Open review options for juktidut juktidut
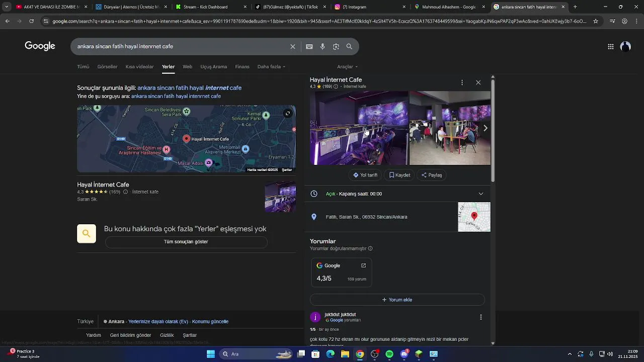The image size is (644, 362). coord(481,317)
